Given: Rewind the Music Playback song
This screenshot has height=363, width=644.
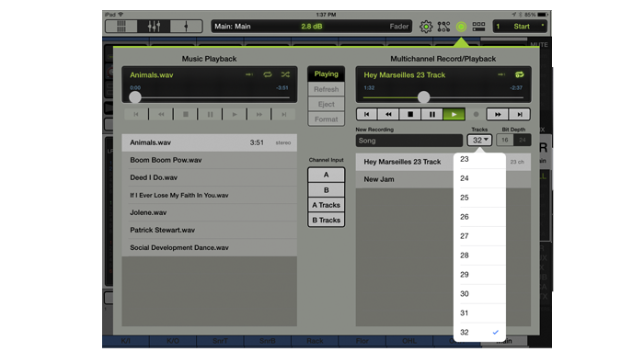Looking at the screenshot, I should [161, 115].
